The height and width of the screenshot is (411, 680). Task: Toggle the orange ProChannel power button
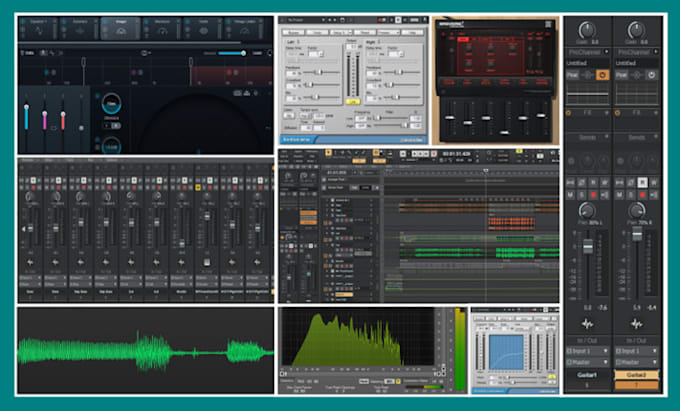point(602,75)
